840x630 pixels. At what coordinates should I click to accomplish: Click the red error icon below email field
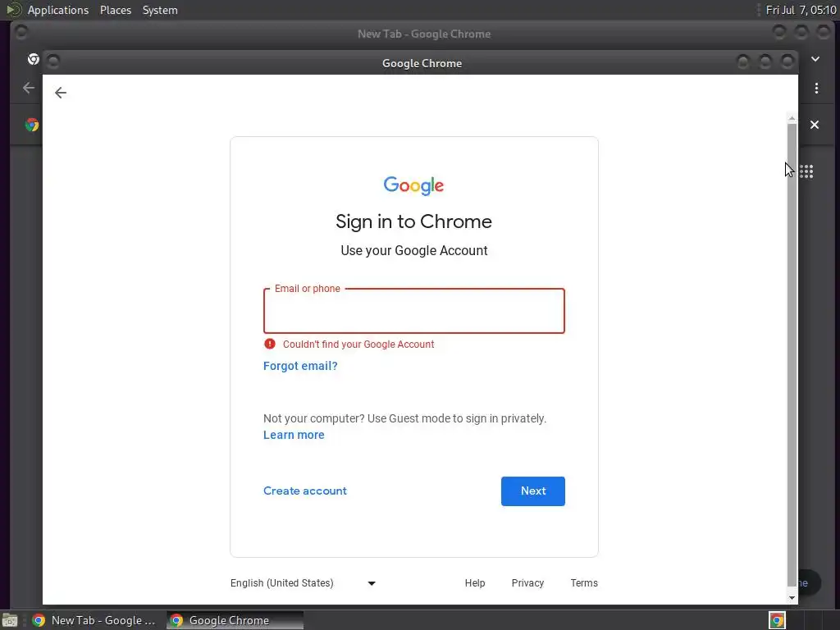269,344
